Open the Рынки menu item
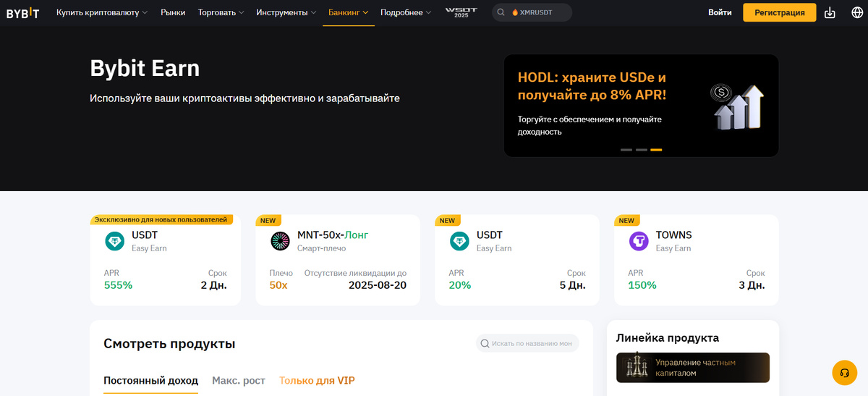The height and width of the screenshot is (396, 868). click(x=173, y=12)
